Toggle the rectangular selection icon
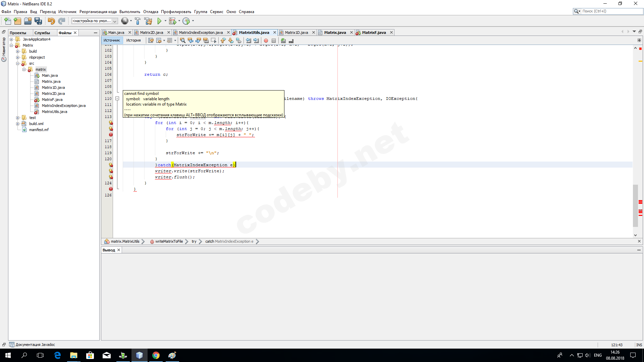Screen dimensions: 644x362 tap(213, 41)
